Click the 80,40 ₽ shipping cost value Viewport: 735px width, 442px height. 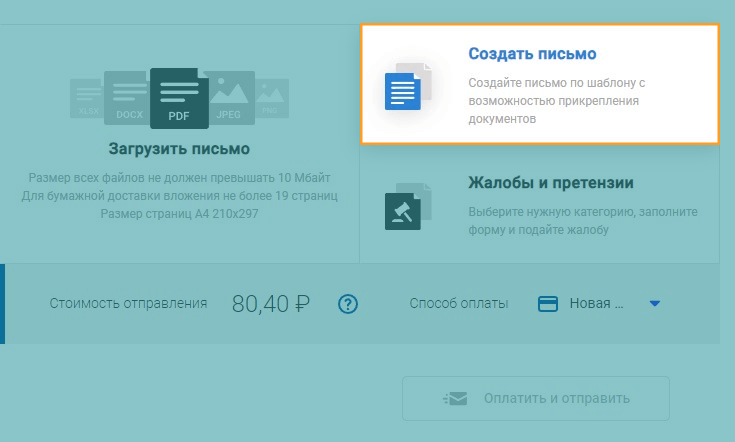[x=270, y=304]
